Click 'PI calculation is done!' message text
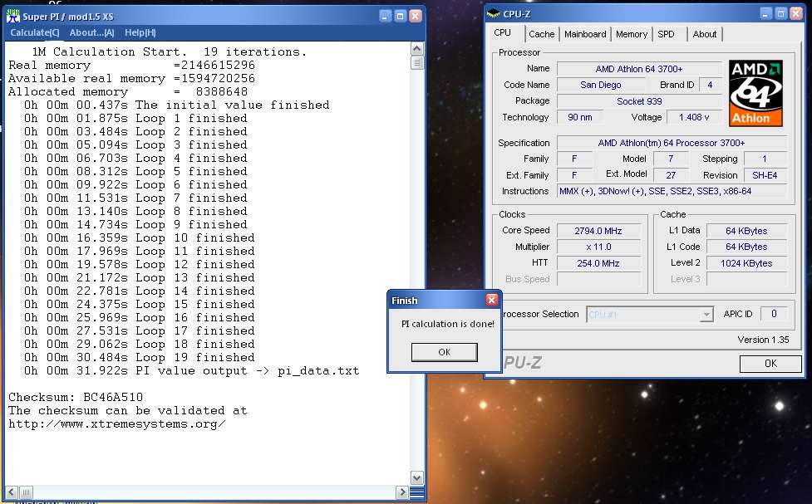This screenshot has width=812, height=504. [448, 324]
